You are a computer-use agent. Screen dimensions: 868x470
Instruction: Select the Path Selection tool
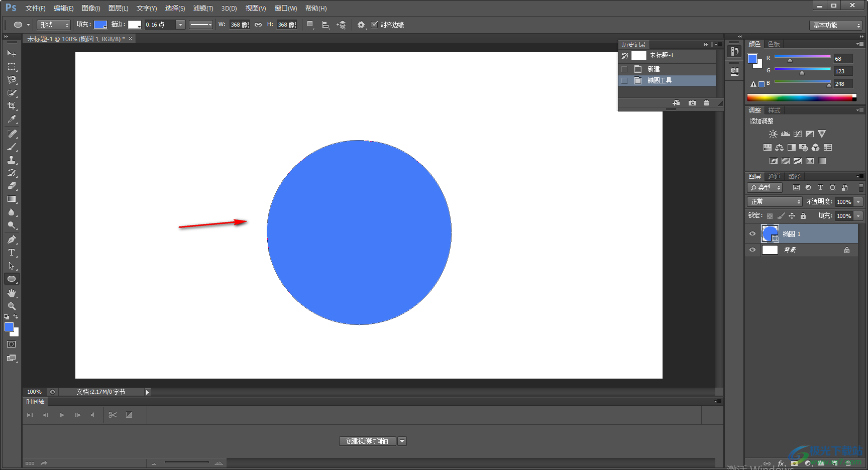coord(12,266)
